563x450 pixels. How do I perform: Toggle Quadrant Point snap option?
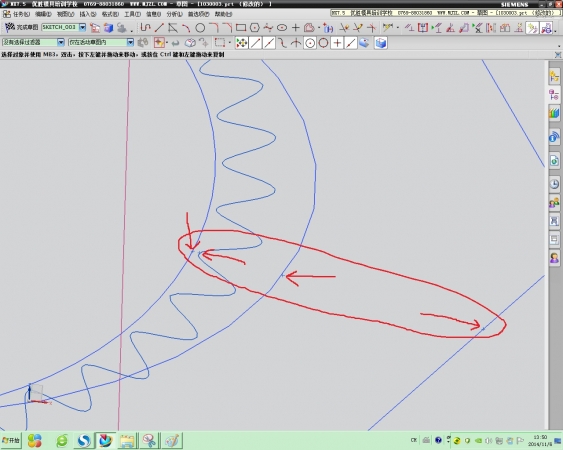point(324,43)
